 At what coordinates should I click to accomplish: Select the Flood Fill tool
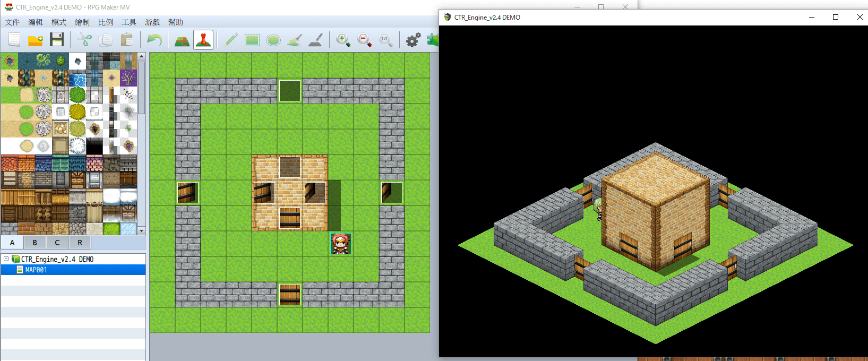click(x=295, y=40)
